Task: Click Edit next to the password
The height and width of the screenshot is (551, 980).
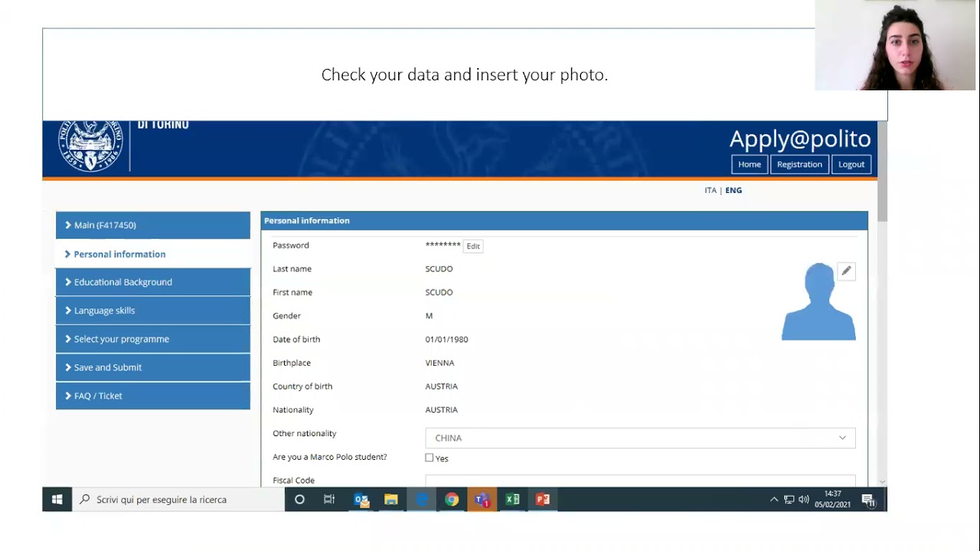Action: click(x=473, y=246)
